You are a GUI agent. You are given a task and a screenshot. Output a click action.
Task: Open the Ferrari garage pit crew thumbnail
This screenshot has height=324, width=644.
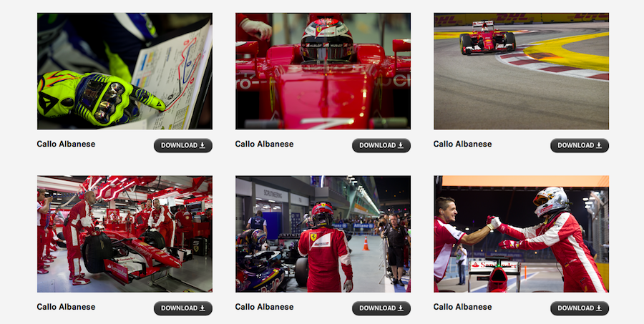click(x=125, y=234)
